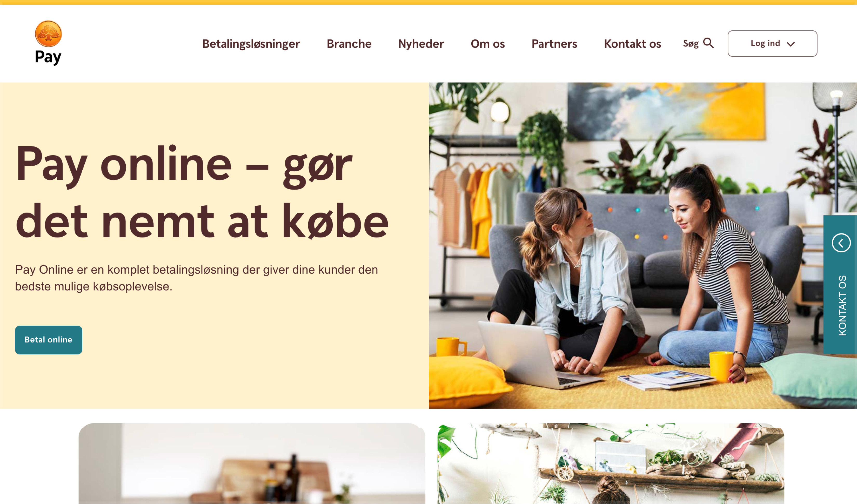857x504 pixels.
Task: Open the Log ind dropdown button
Action: [x=772, y=44]
